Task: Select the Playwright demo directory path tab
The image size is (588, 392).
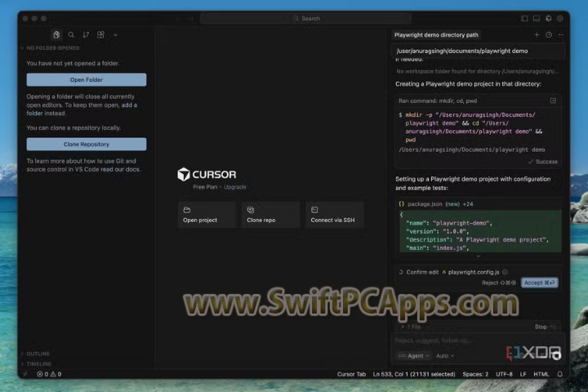Action: pos(436,35)
